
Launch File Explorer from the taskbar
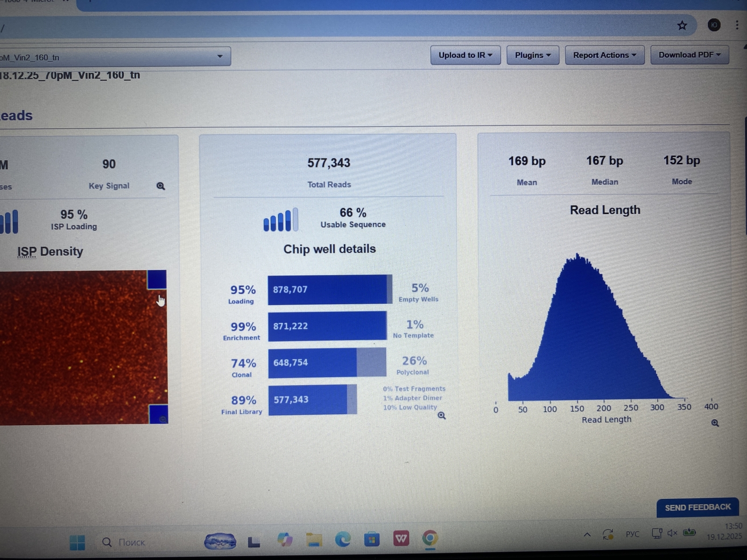[x=314, y=540]
